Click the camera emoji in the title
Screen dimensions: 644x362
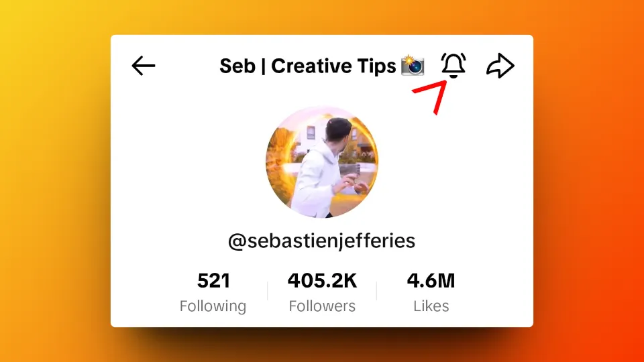413,66
